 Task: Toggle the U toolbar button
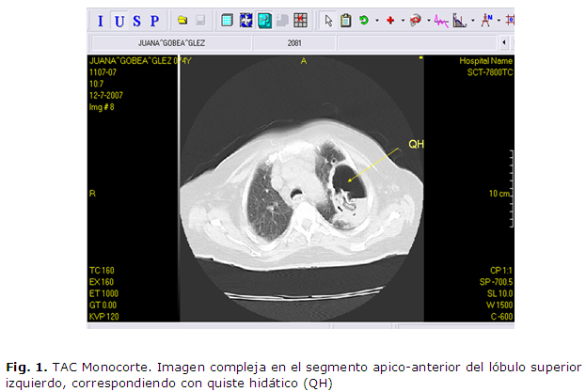point(119,21)
